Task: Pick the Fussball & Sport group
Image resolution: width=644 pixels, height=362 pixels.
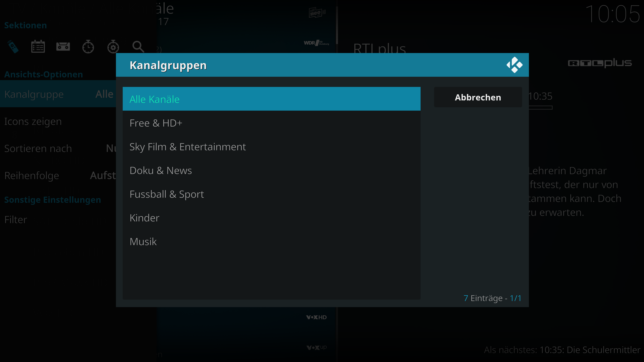Action: click(271, 194)
